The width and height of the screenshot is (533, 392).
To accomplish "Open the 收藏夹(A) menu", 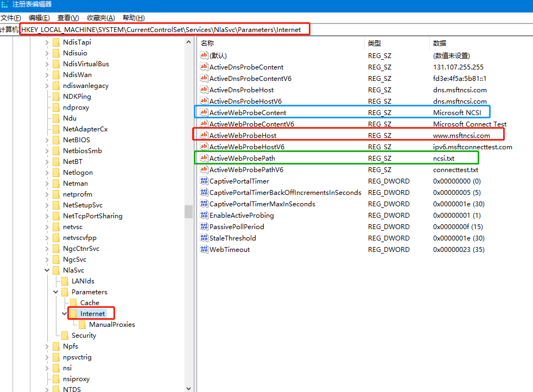I will click(100, 18).
